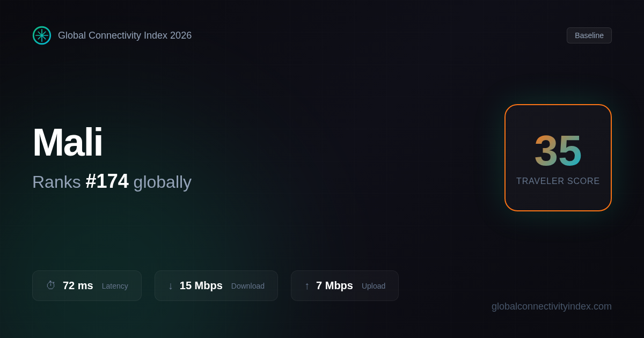
Task: Select the 7 Mbps upload value
Action: [x=334, y=285]
